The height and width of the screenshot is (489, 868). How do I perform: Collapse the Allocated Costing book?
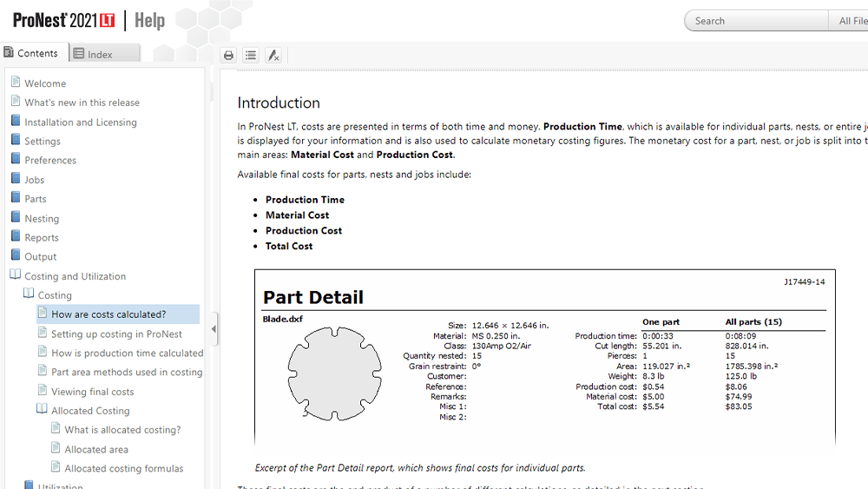(43, 410)
